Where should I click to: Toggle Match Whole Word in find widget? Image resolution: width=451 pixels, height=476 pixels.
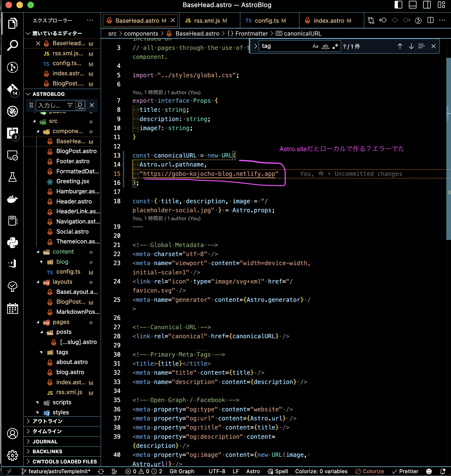325,46
